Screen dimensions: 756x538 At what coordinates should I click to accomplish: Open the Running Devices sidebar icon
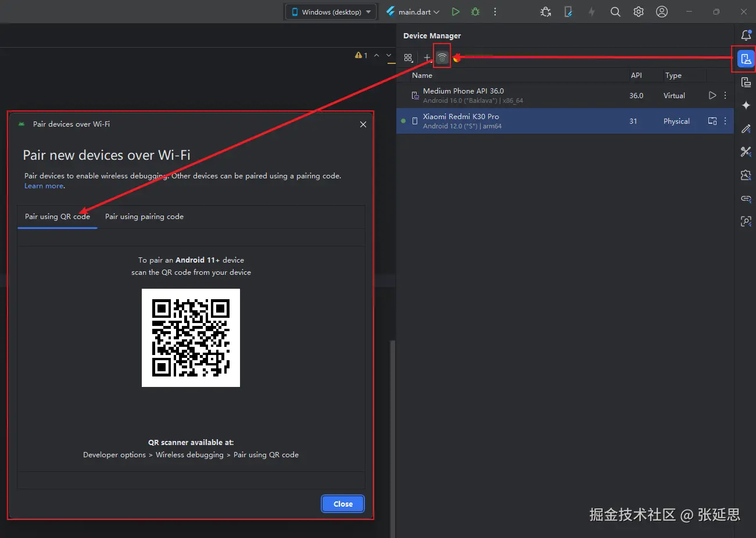coord(746,82)
